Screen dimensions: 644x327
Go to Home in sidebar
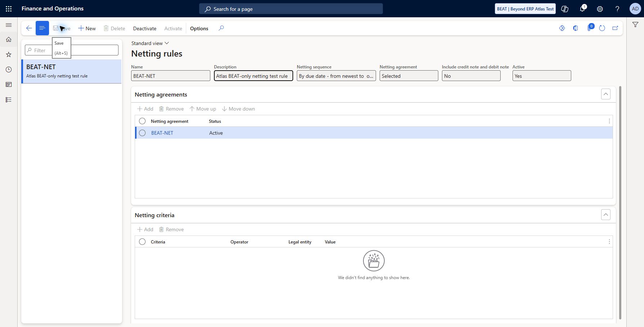click(x=9, y=40)
